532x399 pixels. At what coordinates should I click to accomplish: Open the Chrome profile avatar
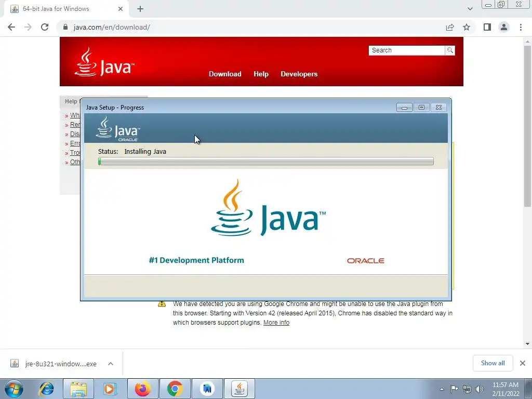click(504, 27)
